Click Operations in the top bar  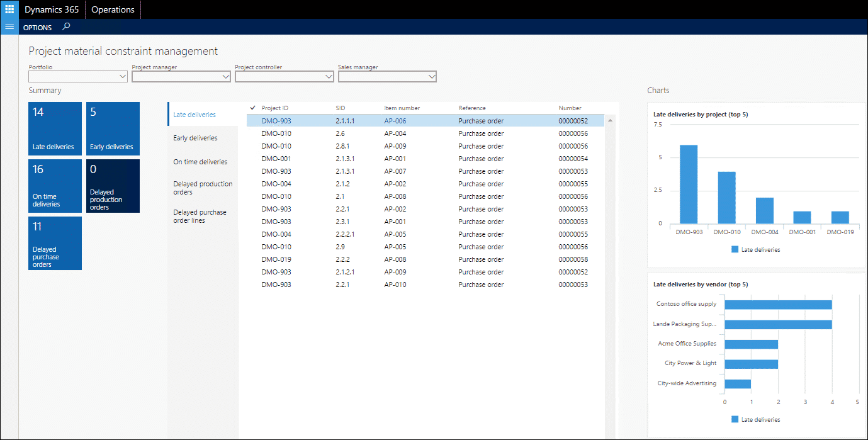(x=113, y=9)
